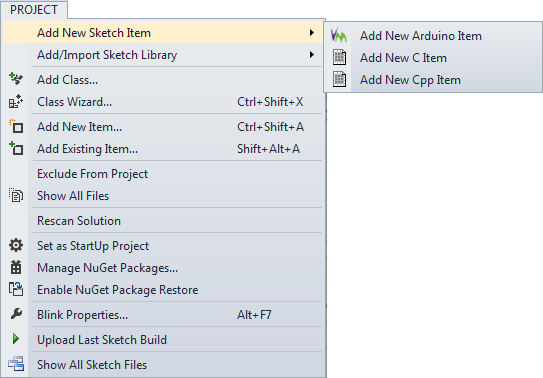Click the Class Wizard icon
This screenshot has height=378, width=543.
click(16, 102)
